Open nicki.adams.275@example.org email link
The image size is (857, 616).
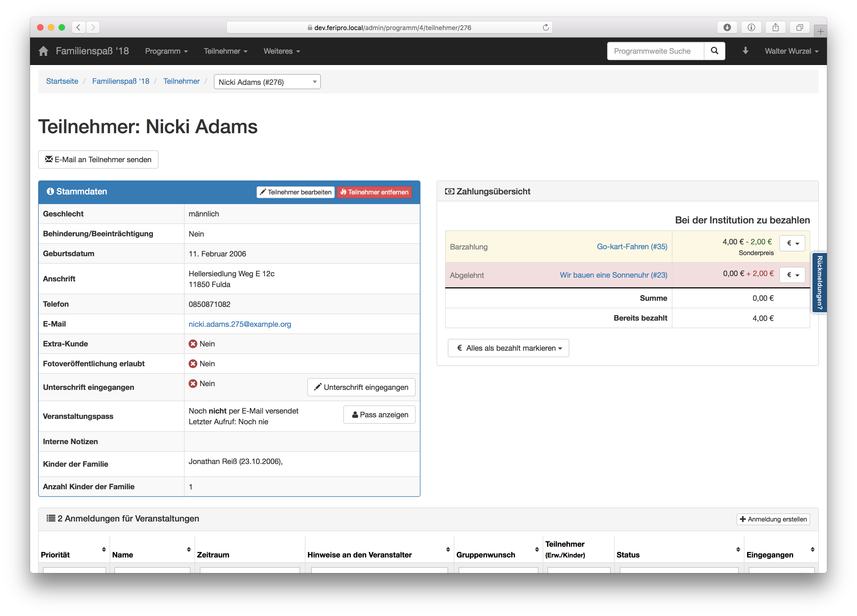pos(240,324)
